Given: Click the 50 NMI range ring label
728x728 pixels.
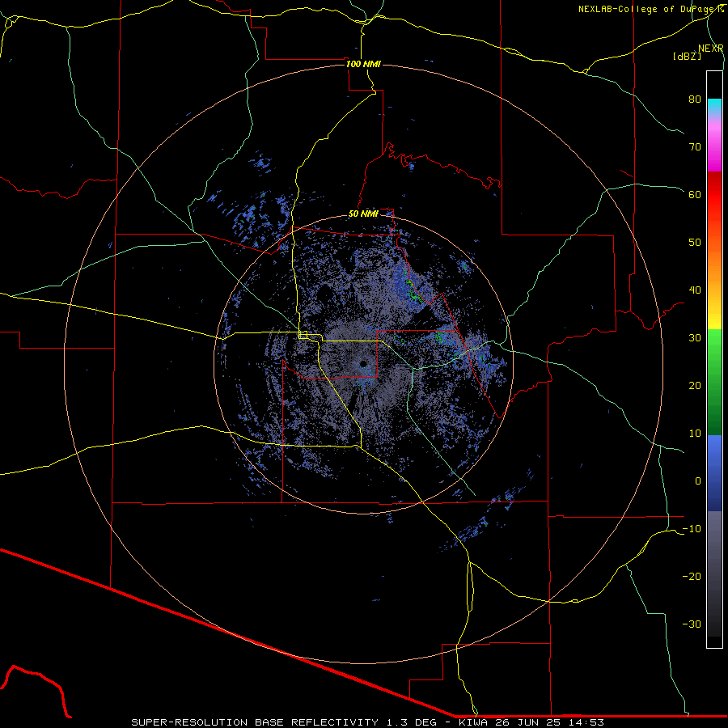Looking at the screenshot, I should coord(363,214).
